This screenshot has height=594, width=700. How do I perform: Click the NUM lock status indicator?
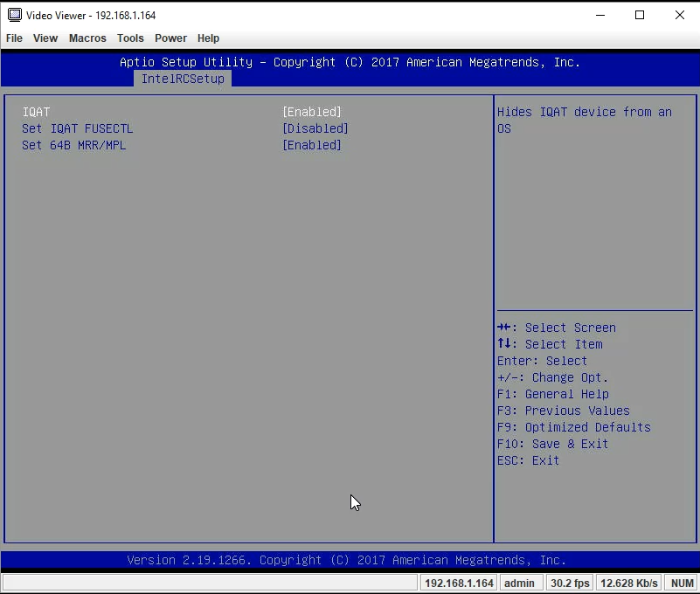pyautogui.click(x=682, y=583)
